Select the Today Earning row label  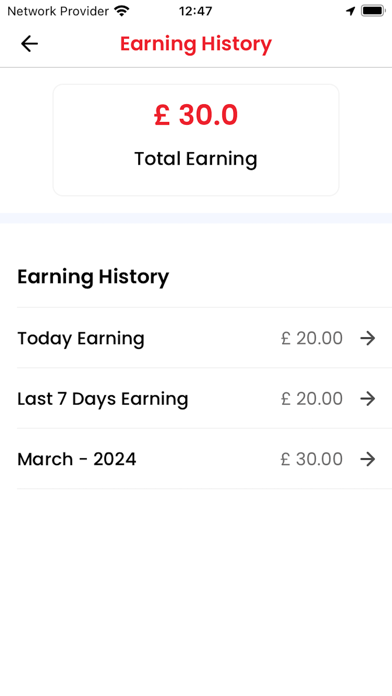pyautogui.click(x=81, y=339)
